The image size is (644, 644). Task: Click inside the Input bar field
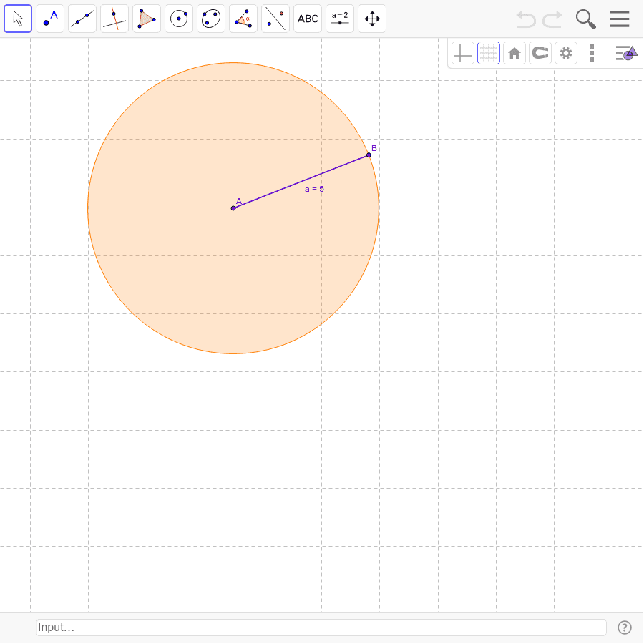coord(321,627)
